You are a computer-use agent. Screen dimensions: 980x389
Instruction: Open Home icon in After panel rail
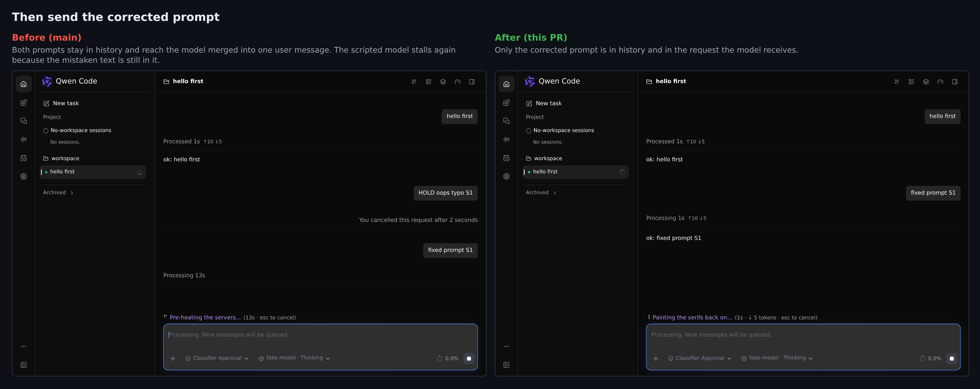[506, 84]
